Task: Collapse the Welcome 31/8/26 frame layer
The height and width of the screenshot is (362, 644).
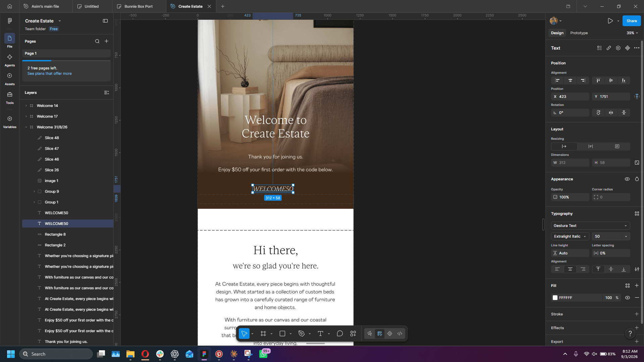Action: click(26, 127)
